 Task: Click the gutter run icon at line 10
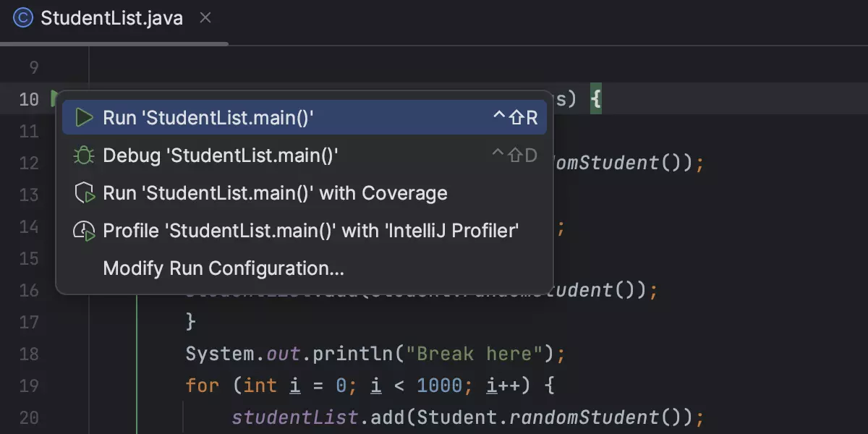[x=53, y=98]
